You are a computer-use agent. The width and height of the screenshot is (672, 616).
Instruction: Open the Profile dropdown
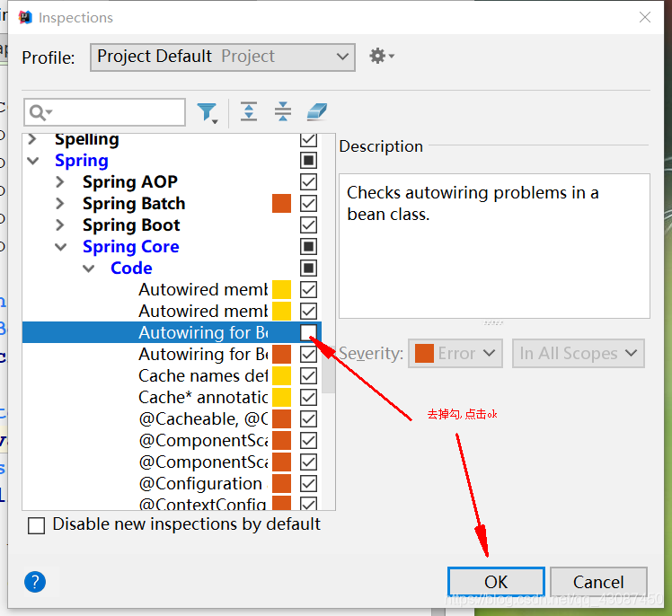click(x=223, y=57)
